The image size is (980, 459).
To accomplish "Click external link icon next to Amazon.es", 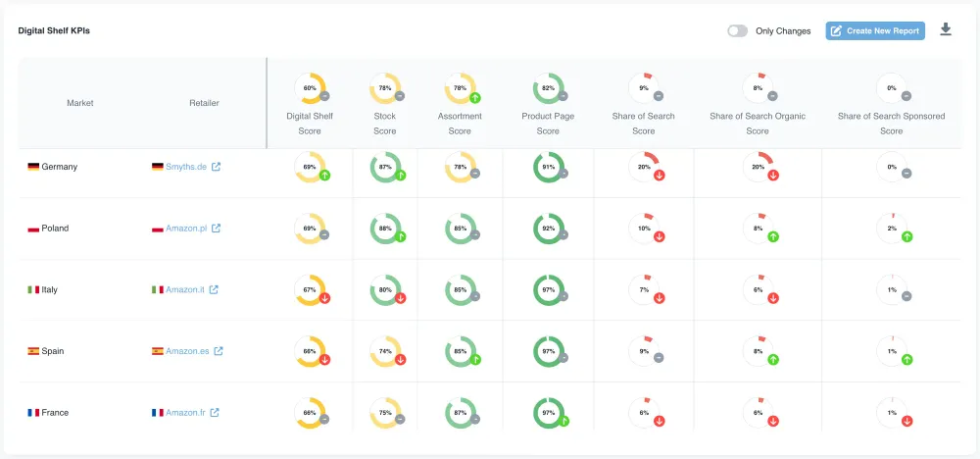I will coord(219,351).
